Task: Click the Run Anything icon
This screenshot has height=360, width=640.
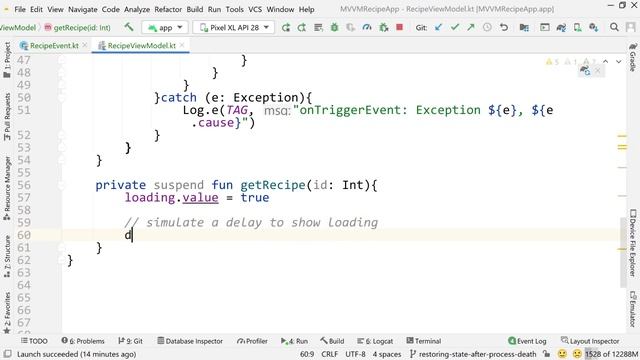Action: tap(544, 27)
